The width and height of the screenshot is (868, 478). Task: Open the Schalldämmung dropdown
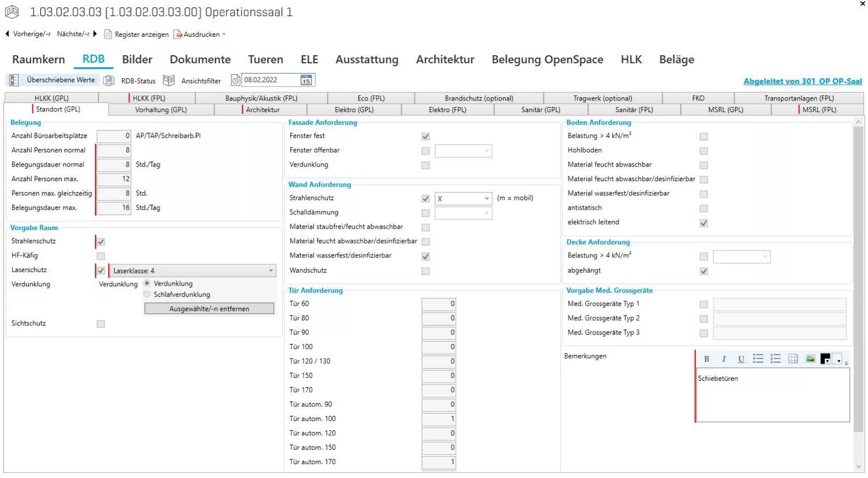pos(463,213)
